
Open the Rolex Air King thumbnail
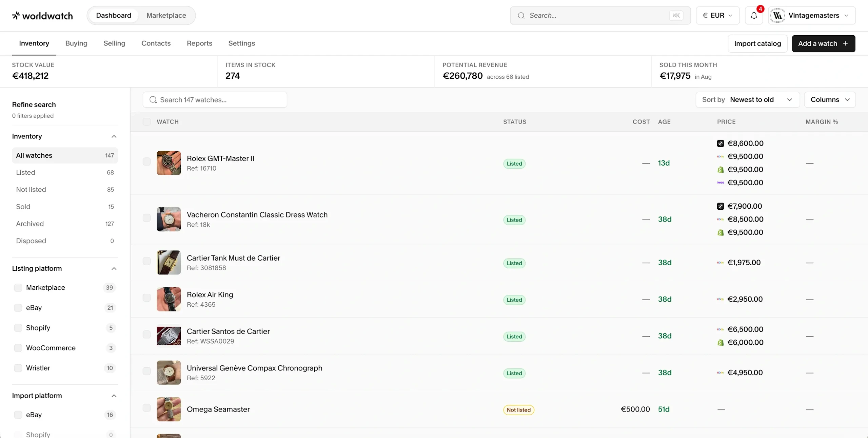[x=169, y=299]
